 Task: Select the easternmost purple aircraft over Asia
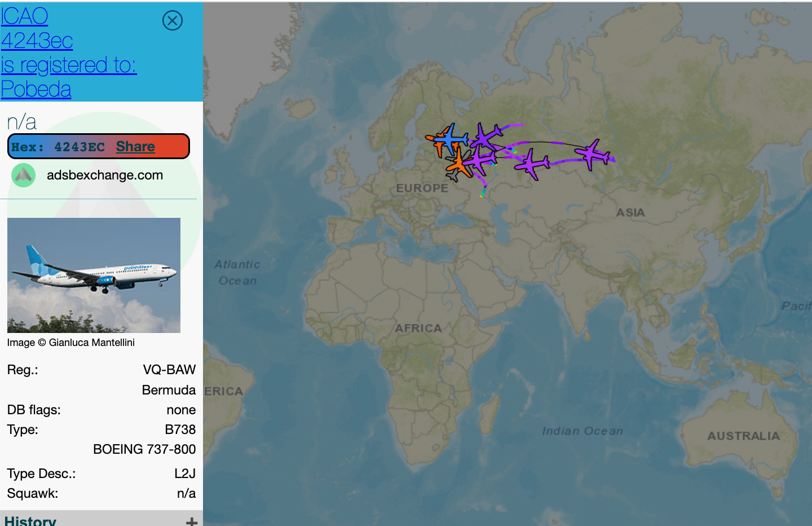pos(592,154)
